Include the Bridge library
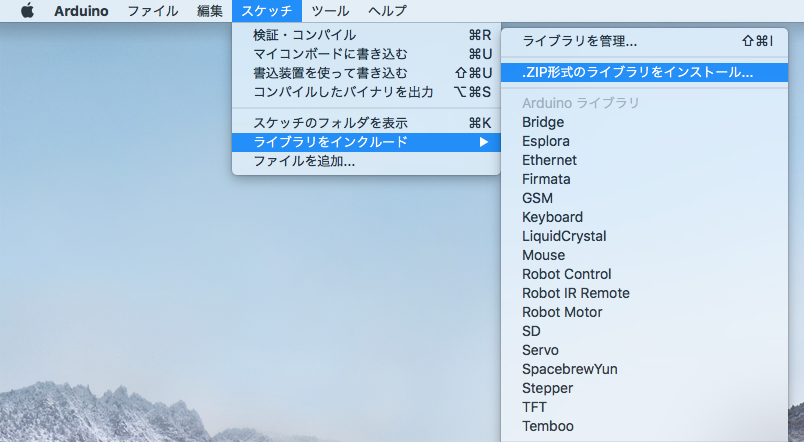 click(x=645, y=122)
